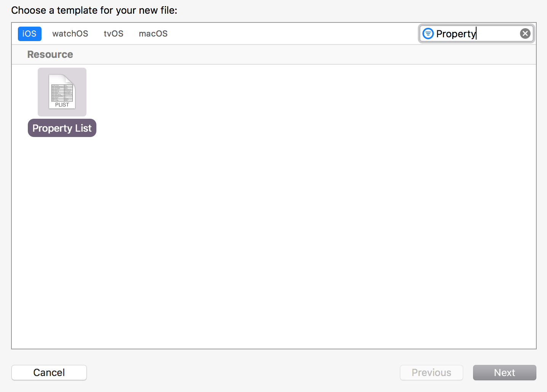Click inside the Property filter field
This screenshot has width=547, height=392.
click(x=476, y=33)
